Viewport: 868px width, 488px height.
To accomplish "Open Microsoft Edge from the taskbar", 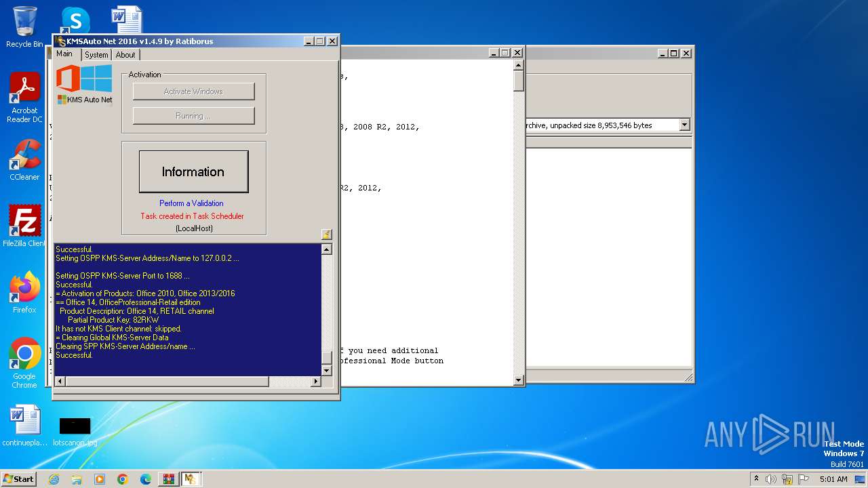I will point(146,479).
